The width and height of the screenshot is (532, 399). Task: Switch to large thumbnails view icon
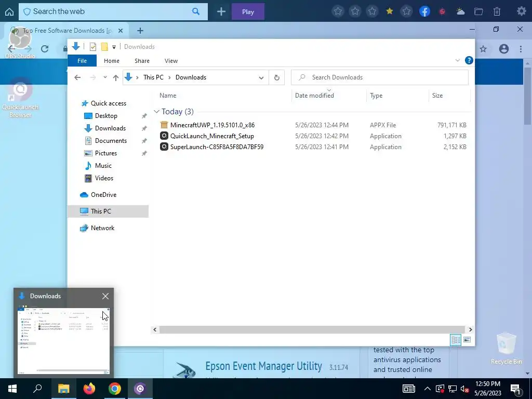[467, 340]
